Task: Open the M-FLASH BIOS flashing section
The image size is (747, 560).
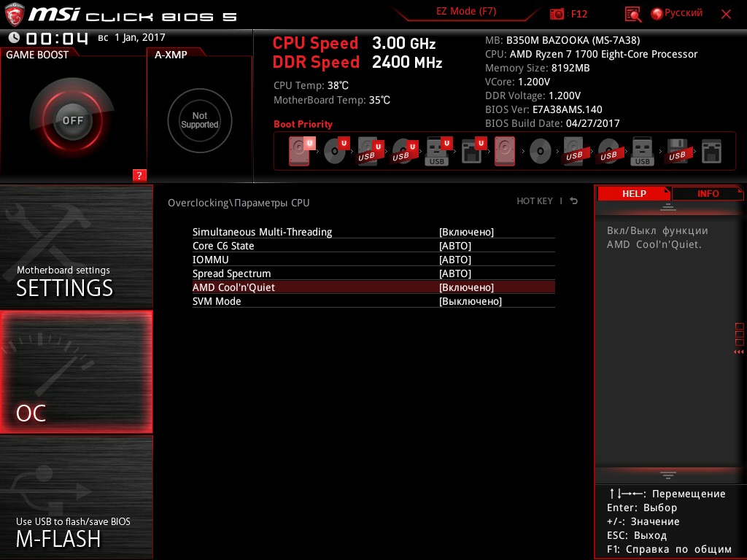Action: tap(76, 497)
